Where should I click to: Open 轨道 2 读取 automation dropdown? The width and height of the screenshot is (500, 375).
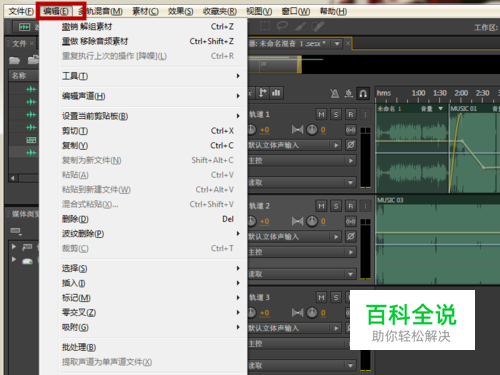[350, 274]
